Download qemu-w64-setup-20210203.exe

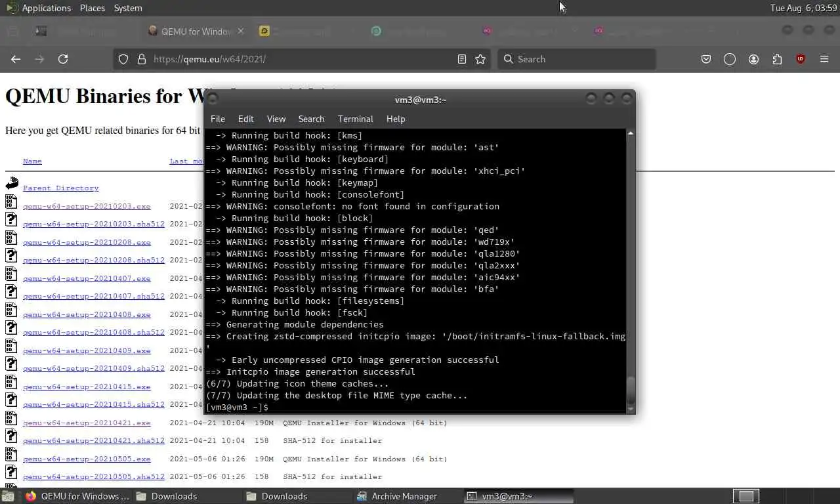coord(87,206)
